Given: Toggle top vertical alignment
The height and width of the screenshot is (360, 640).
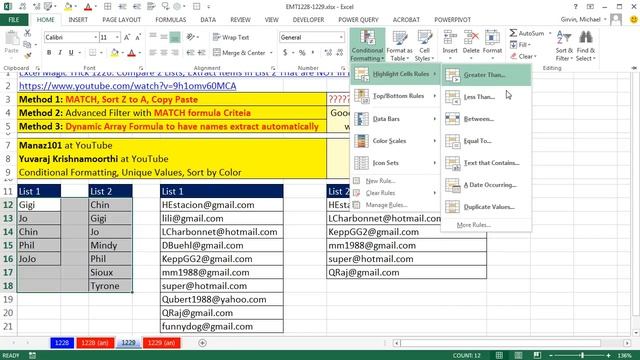Looking at the screenshot, I should coord(153,37).
